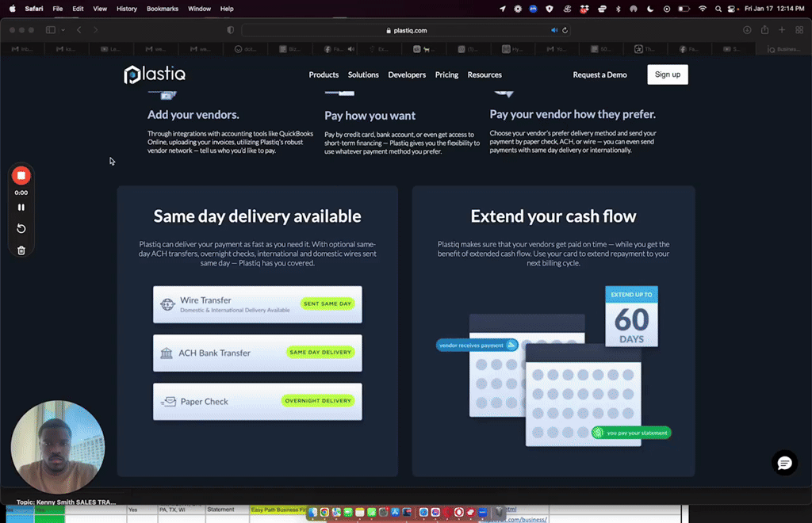Image resolution: width=812 pixels, height=523 pixels.
Task: Mute audio via speaker icon in address bar
Action: coord(554,30)
